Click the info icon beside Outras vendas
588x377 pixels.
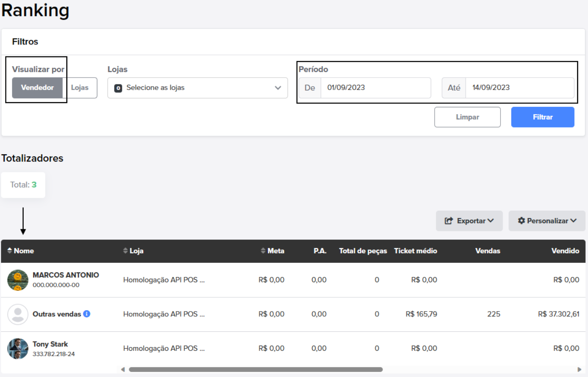point(87,314)
